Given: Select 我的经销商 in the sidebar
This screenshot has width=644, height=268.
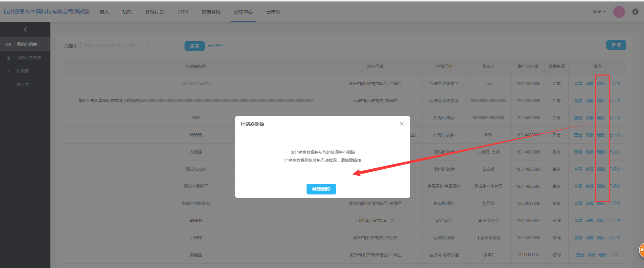Looking at the screenshot, I should click(x=27, y=44).
